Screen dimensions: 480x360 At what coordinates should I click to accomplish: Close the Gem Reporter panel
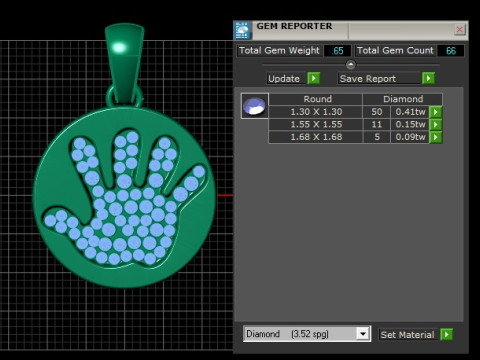point(460,29)
